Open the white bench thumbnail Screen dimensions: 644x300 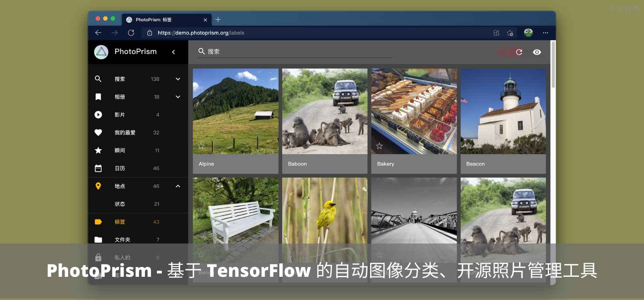[x=235, y=220]
